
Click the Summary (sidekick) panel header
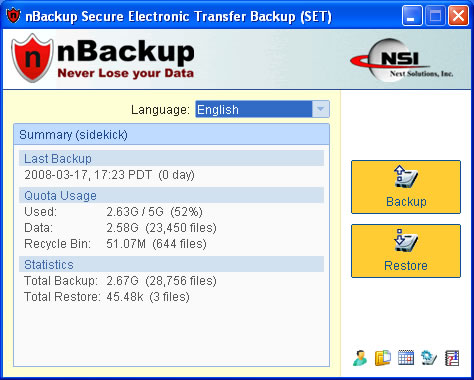[x=171, y=135]
